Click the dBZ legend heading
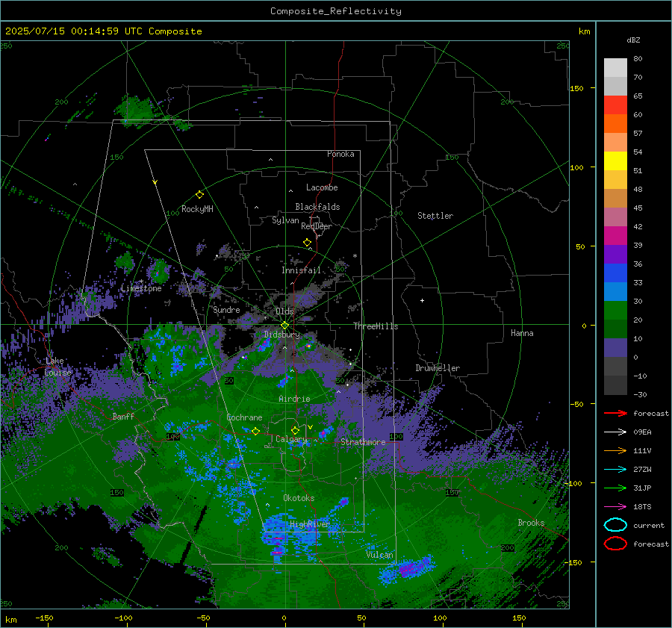Screen dimensions: 672x628 (633, 40)
